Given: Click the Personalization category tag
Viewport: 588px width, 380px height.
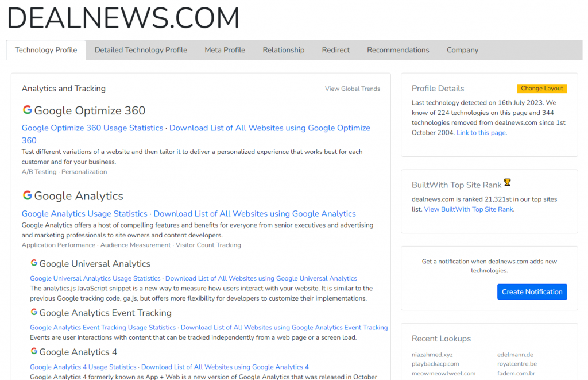Looking at the screenshot, I should point(84,171).
